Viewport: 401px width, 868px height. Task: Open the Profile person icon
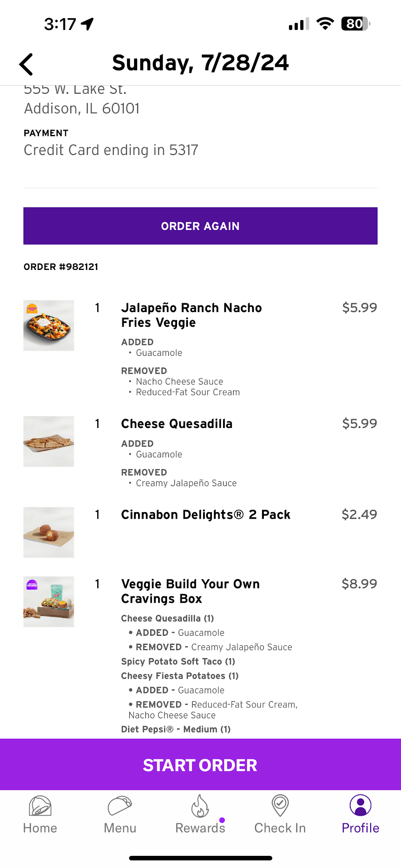pyautogui.click(x=360, y=806)
